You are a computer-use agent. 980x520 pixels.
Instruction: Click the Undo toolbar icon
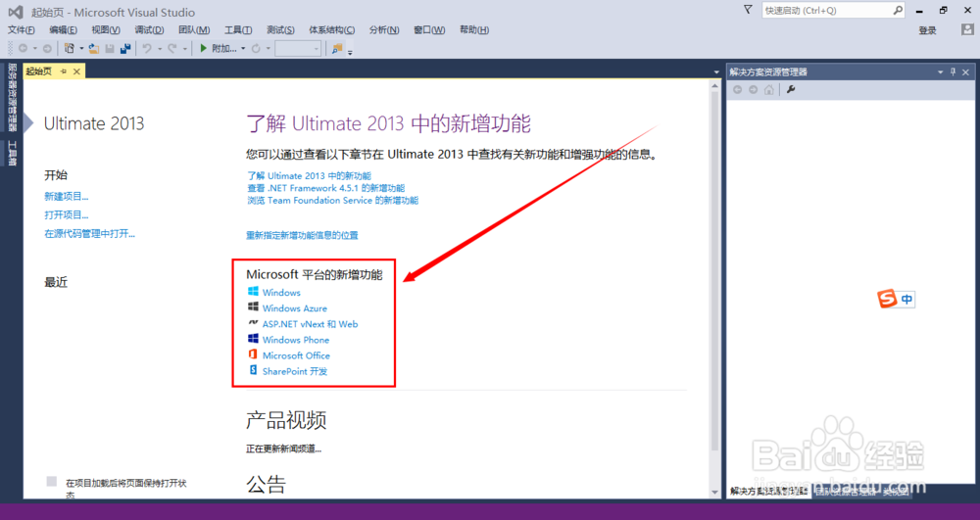coord(147,48)
